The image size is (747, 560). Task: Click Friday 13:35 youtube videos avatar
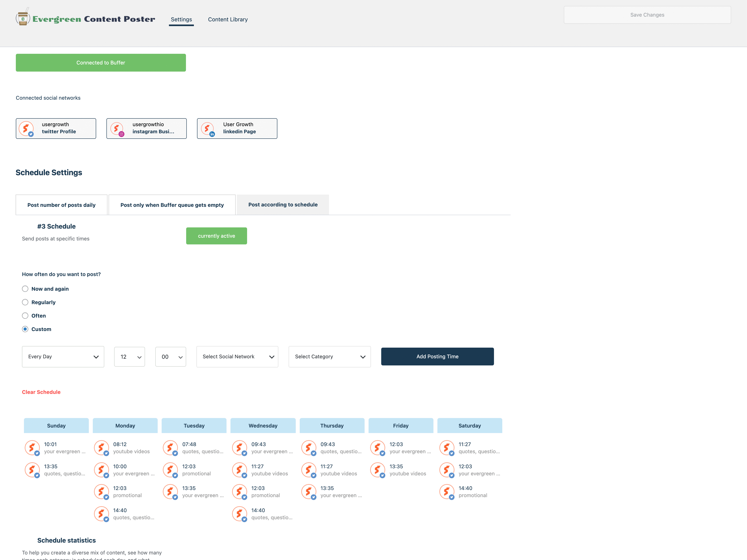point(377,470)
